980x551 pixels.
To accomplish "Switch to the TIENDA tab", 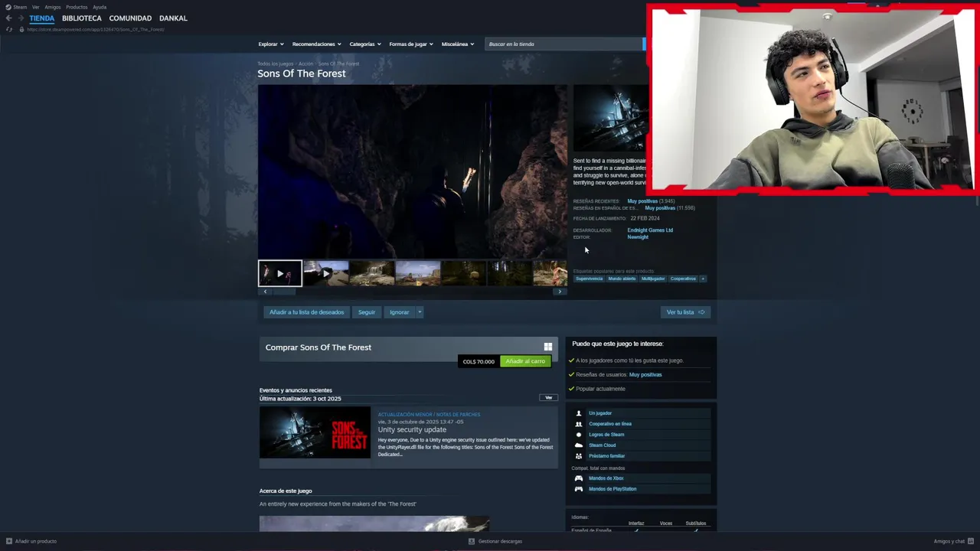I will pyautogui.click(x=42, y=18).
